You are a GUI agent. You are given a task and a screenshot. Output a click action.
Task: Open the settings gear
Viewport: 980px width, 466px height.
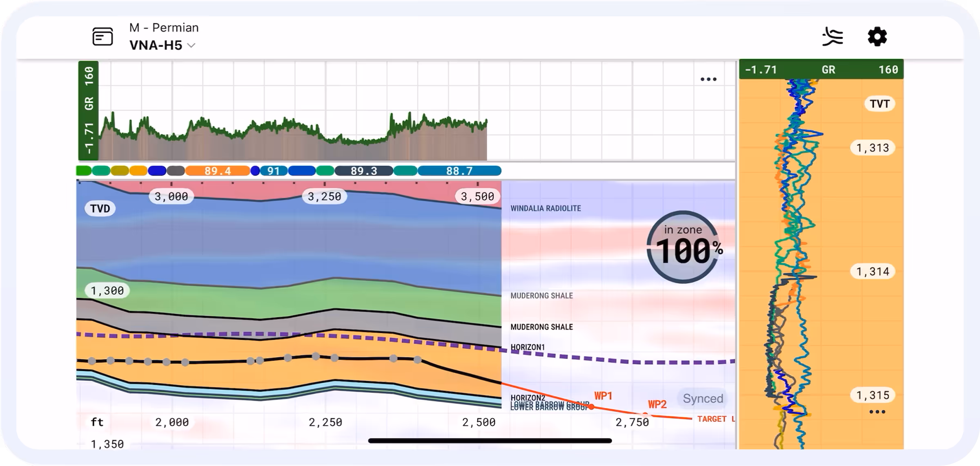877,37
